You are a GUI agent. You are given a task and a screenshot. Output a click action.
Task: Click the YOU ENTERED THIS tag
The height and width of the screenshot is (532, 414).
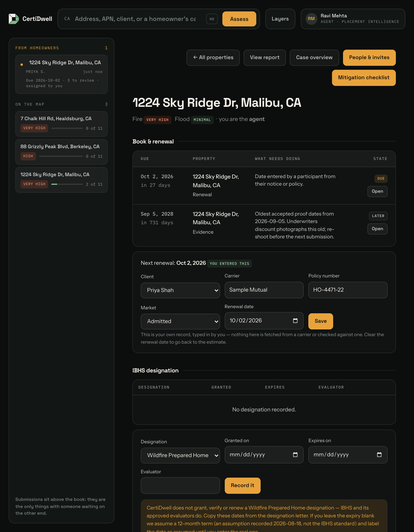pos(229,264)
